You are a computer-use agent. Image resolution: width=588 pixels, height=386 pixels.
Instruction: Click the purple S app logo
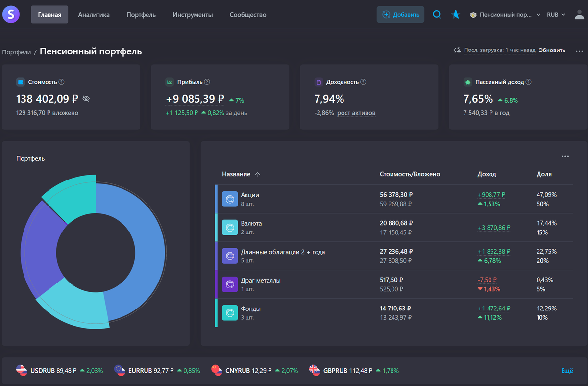pos(11,14)
